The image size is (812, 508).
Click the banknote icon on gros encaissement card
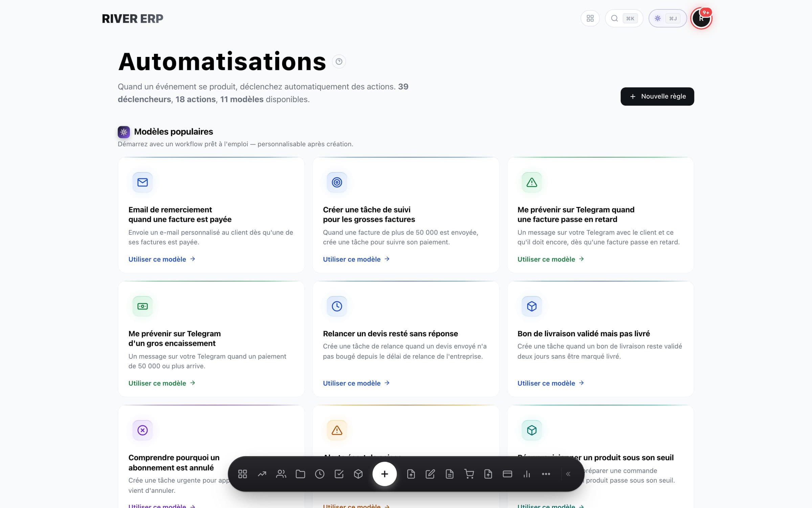coord(142,306)
